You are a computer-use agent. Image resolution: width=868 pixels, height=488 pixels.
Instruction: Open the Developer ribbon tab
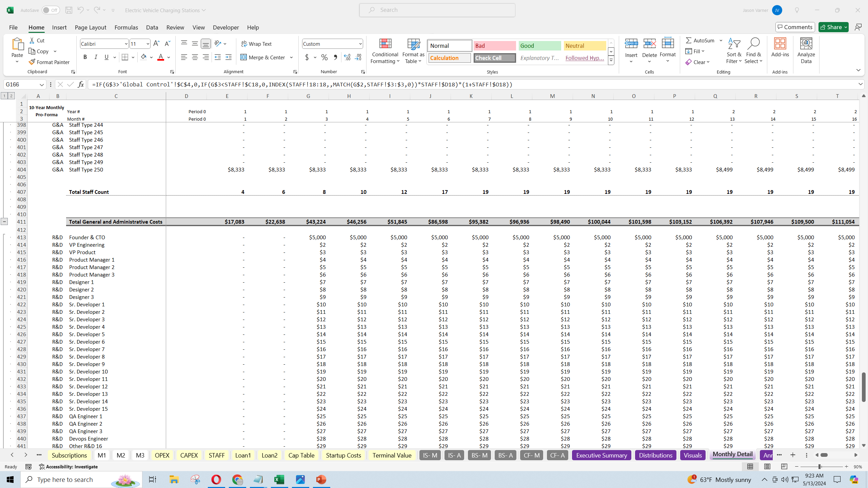point(226,27)
